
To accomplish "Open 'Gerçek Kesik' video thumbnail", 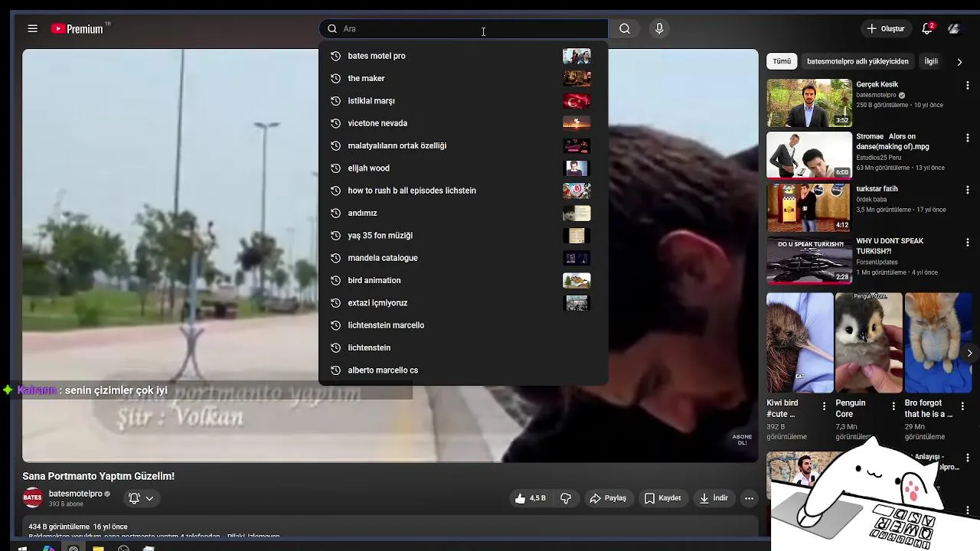I will 809,103.
